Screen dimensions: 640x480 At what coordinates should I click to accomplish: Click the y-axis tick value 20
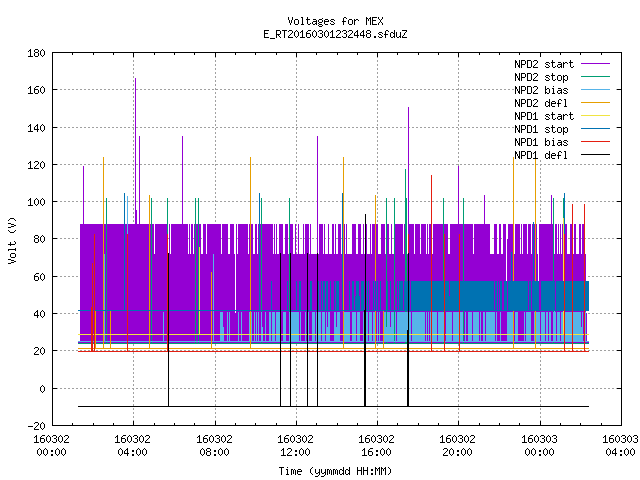click(39, 351)
